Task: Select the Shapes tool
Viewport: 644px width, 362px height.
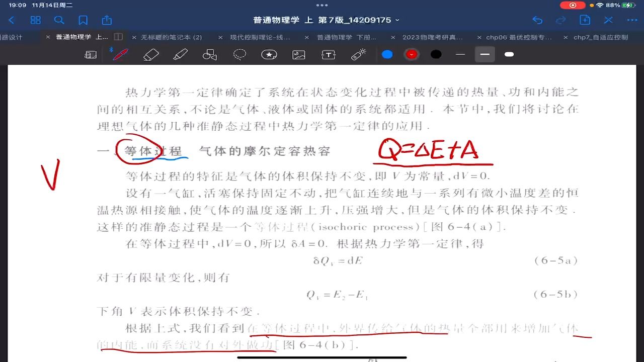Action: 209,55
